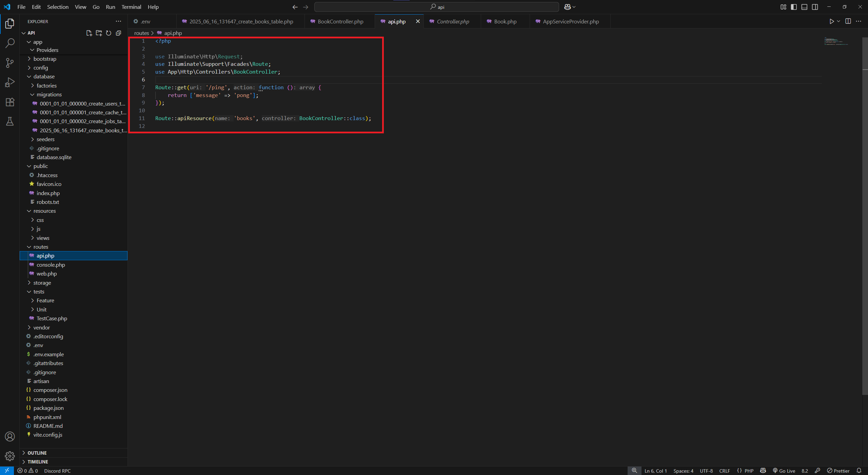Toggle the Primary Side Bar visibility
The height and width of the screenshot is (475, 868).
click(794, 7)
